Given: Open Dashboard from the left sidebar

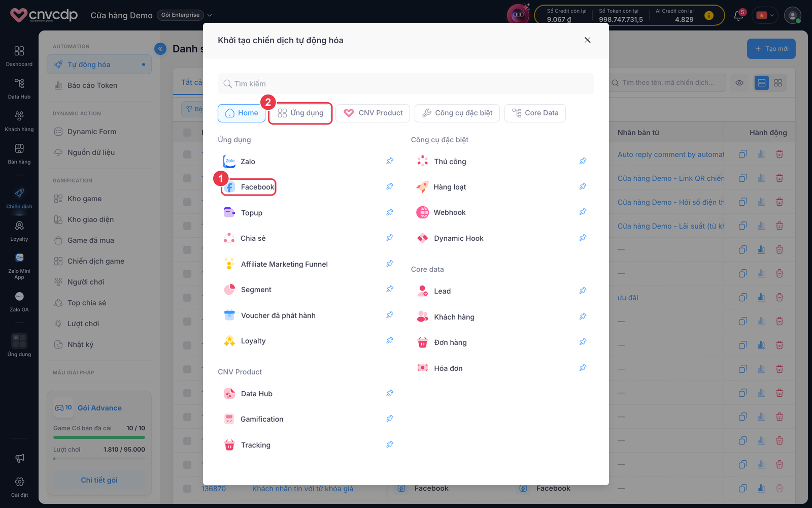Looking at the screenshot, I should pos(19,56).
